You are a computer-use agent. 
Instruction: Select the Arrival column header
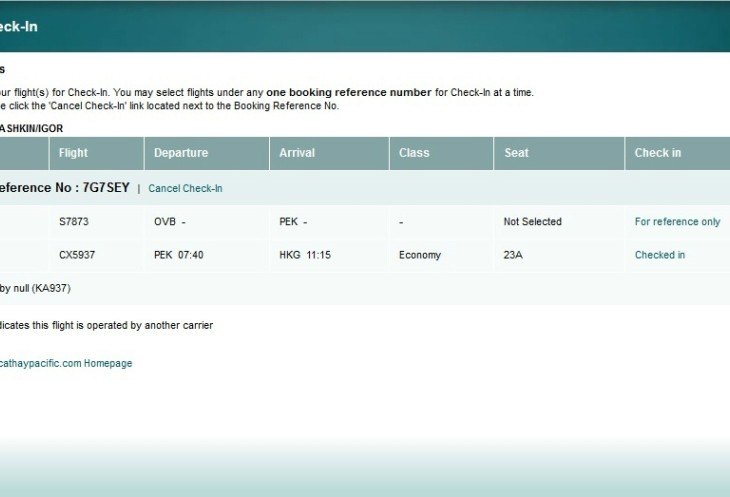click(x=329, y=153)
